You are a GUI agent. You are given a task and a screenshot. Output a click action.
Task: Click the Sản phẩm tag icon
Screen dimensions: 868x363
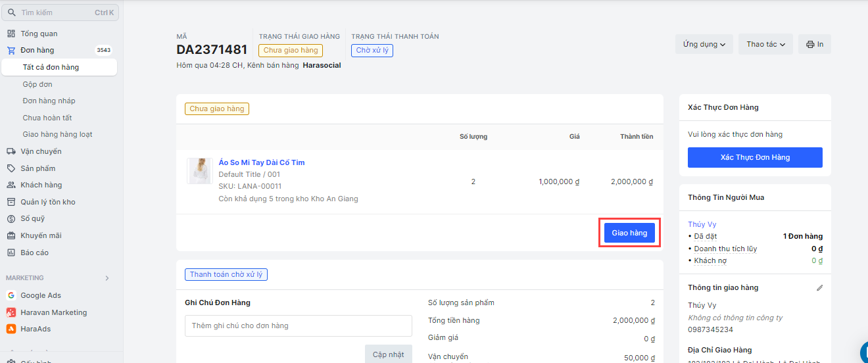(x=11, y=168)
